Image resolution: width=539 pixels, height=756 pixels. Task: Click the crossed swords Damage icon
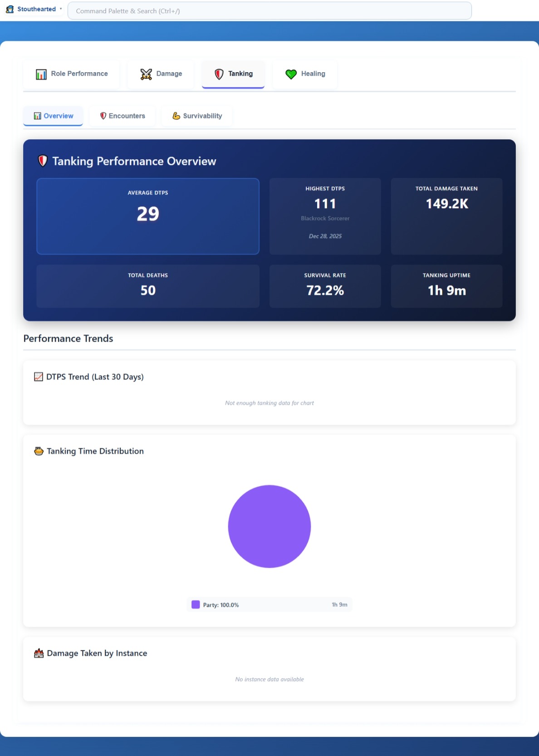coord(146,74)
